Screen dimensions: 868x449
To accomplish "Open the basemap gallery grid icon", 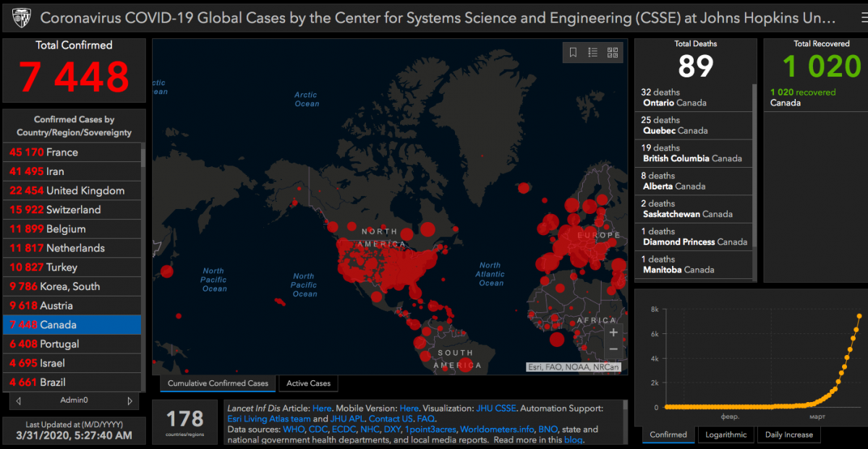I will click(612, 52).
